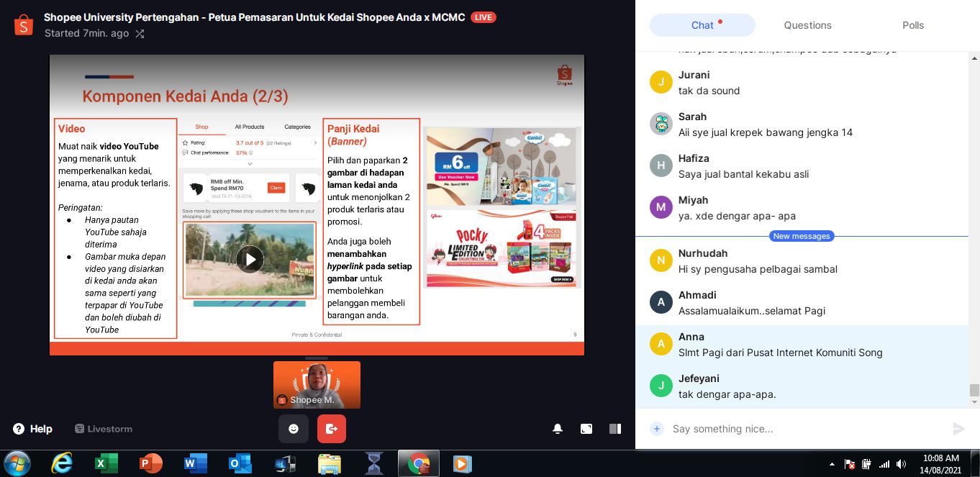The image size is (980, 477).
Task: Expand hidden system tray icons
Action: [x=832, y=465]
